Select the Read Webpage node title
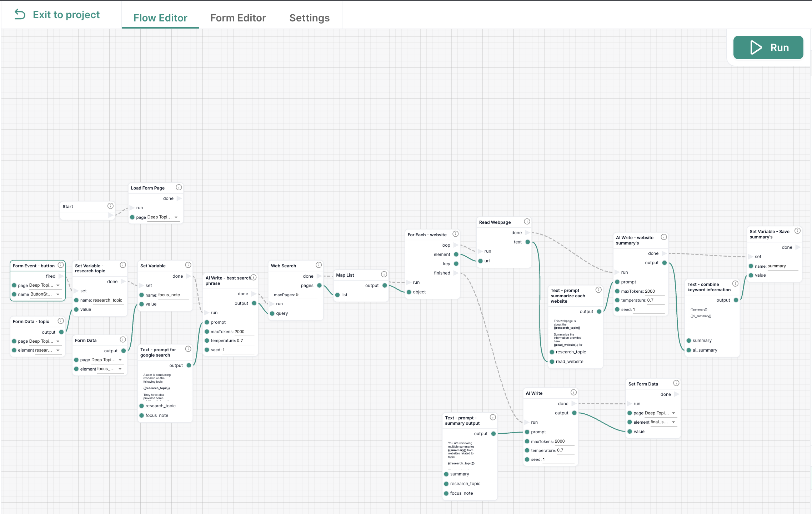The height and width of the screenshot is (514, 812). 495,222
